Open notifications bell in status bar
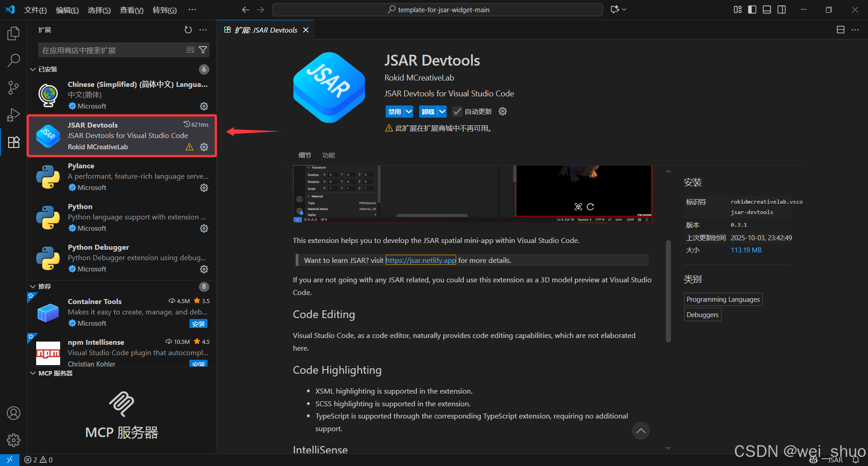 click(x=855, y=460)
